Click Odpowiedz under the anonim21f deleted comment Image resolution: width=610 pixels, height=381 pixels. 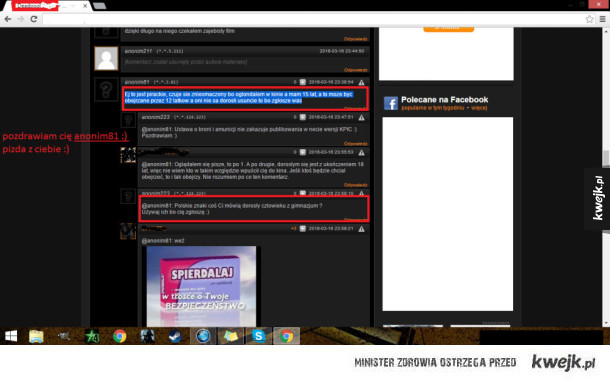(356, 70)
